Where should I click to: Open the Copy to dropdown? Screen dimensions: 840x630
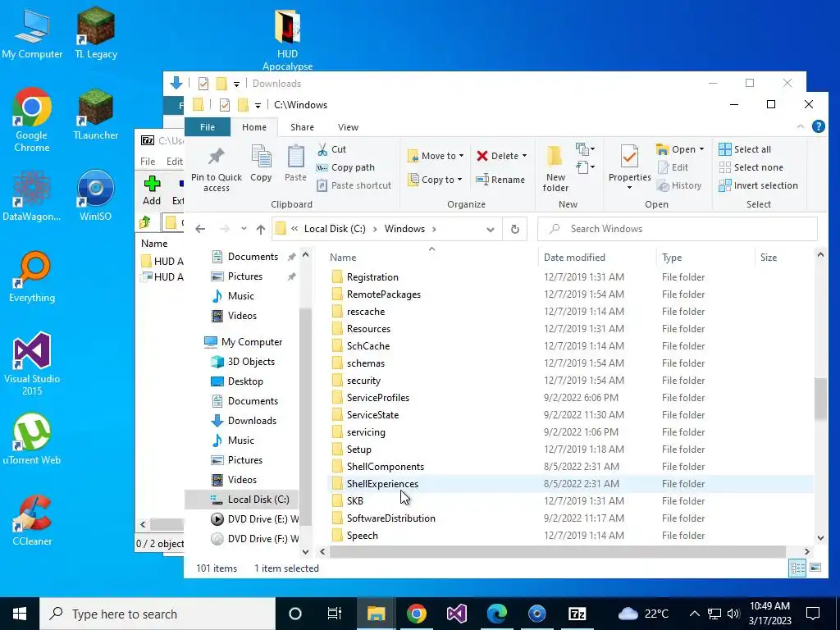click(x=435, y=180)
